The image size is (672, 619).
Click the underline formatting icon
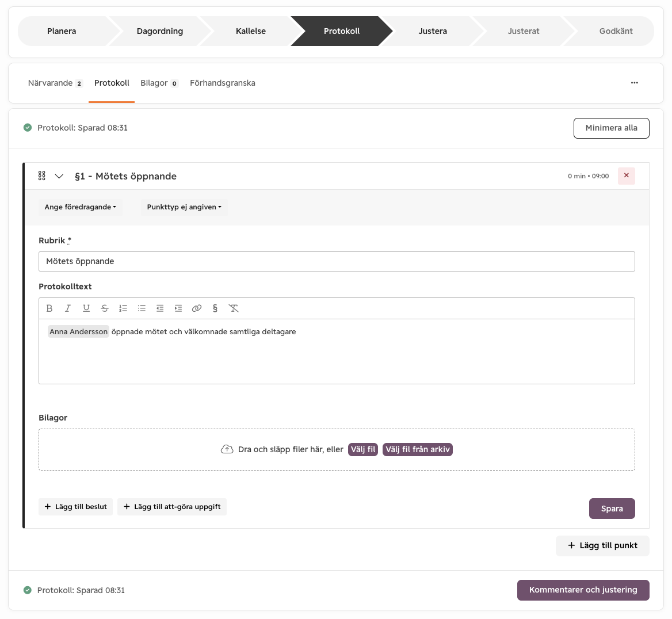pyautogui.click(x=86, y=308)
